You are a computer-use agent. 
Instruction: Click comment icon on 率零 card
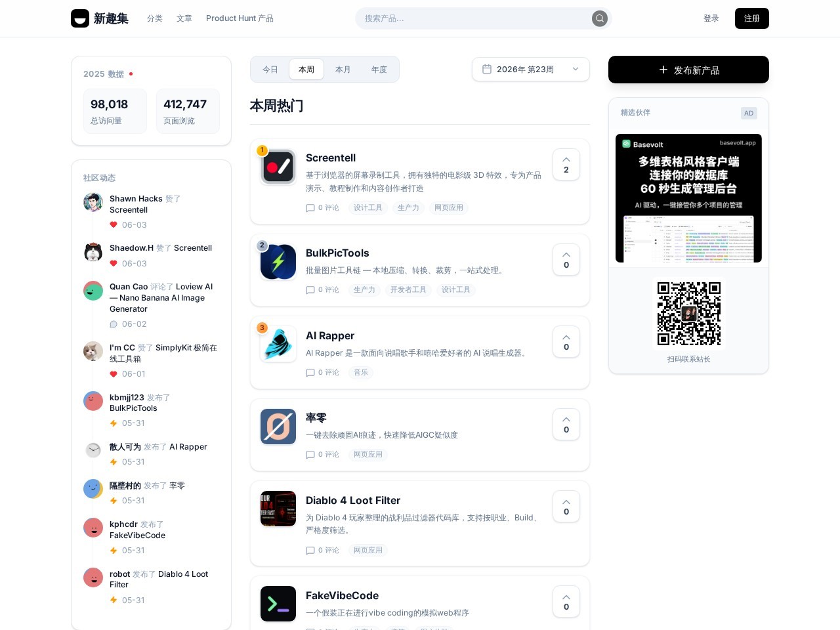[310, 455]
